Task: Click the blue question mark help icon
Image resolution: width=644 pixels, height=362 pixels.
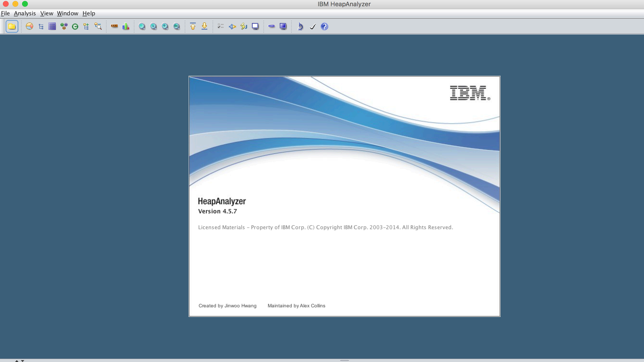Action: tap(324, 26)
